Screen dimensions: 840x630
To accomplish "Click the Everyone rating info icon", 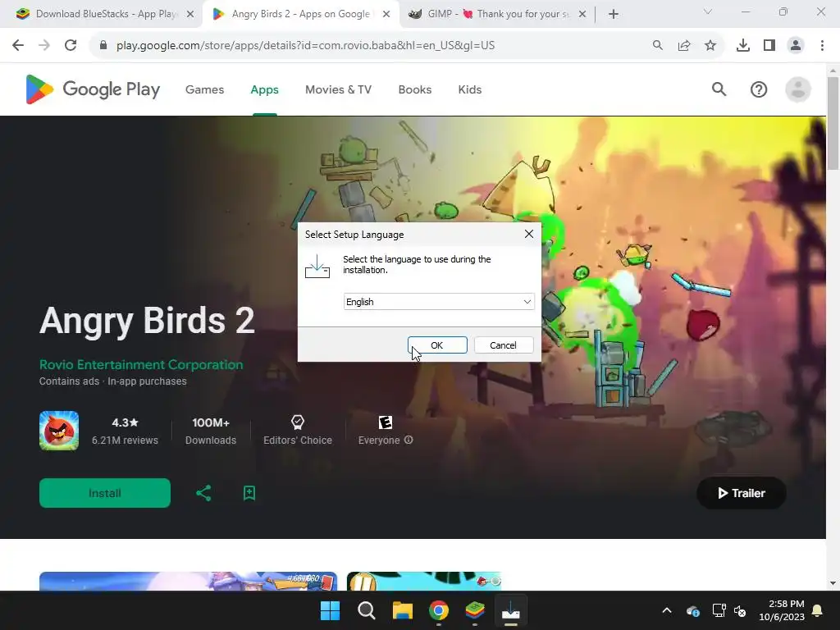I will [409, 440].
